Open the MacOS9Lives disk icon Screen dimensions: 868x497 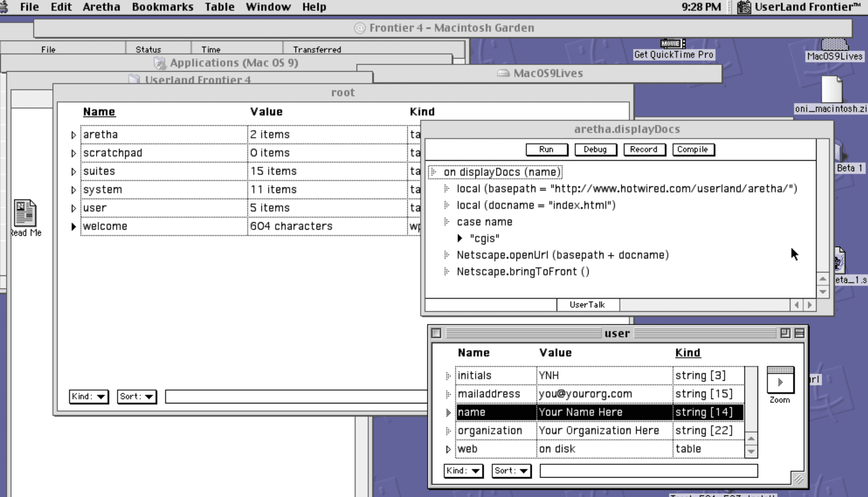pyautogui.click(x=834, y=45)
